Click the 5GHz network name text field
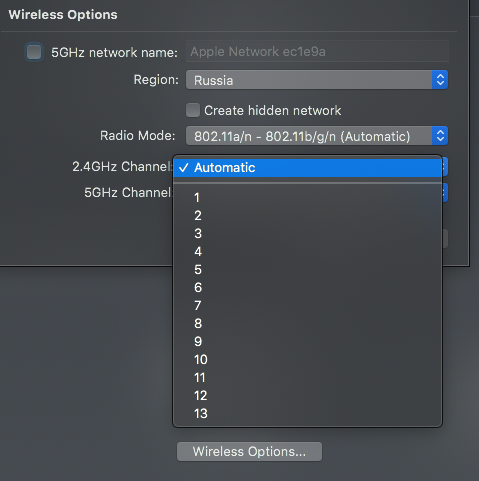 317,51
